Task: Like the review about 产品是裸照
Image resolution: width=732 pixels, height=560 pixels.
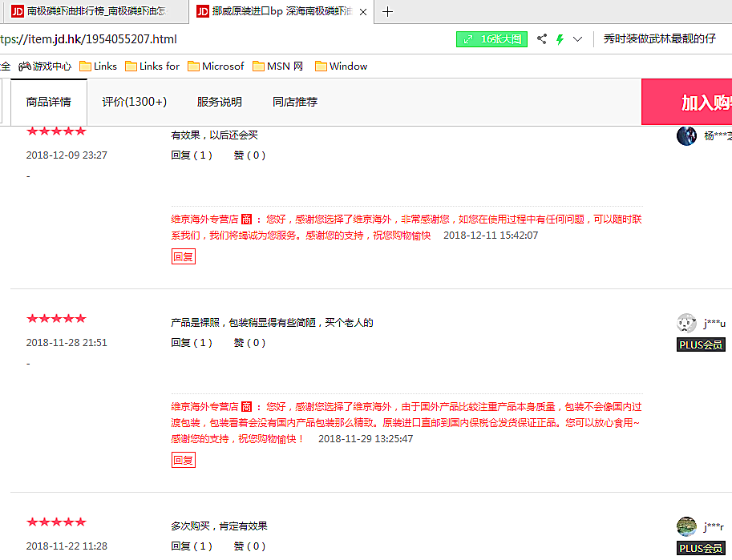Action: coord(249,343)
